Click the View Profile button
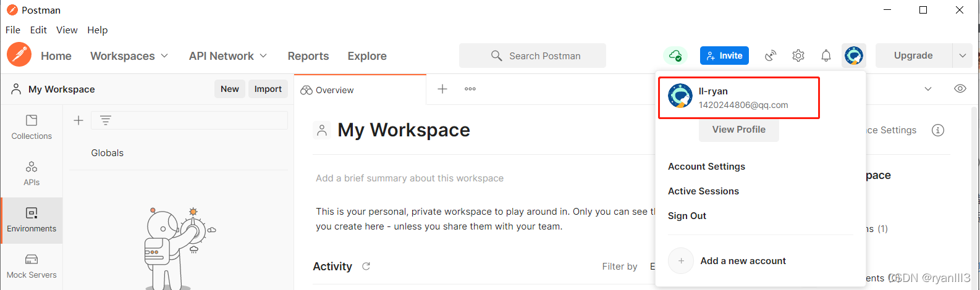This screenshot has width=980, height=290. (739, 130)
